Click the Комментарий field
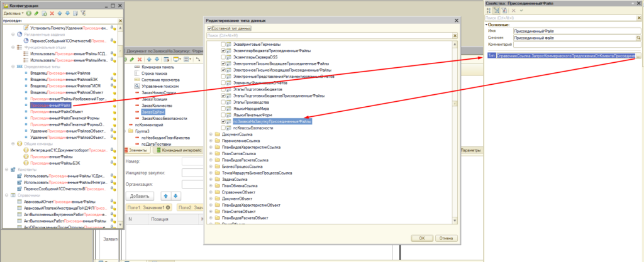The width and height of the screenshot is (644, 262). pos(577,44)
